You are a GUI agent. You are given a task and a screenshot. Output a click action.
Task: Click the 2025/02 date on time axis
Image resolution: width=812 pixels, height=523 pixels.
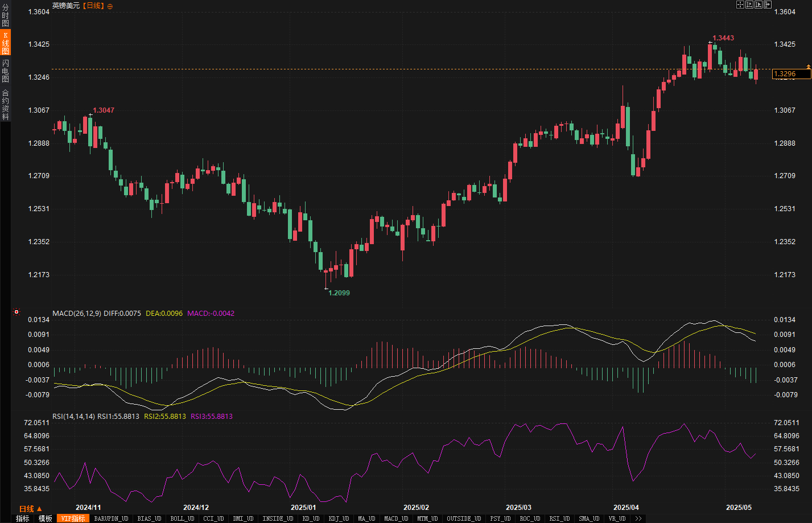416,507
